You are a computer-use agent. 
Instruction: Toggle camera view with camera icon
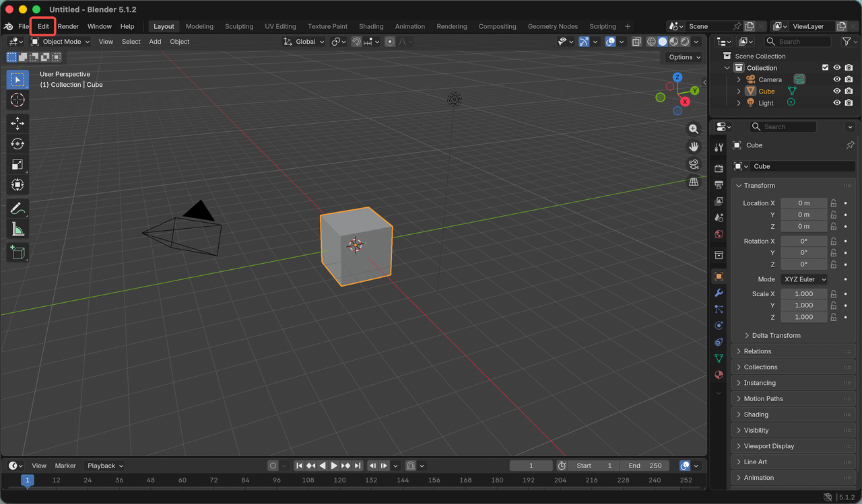pos(694,164)
